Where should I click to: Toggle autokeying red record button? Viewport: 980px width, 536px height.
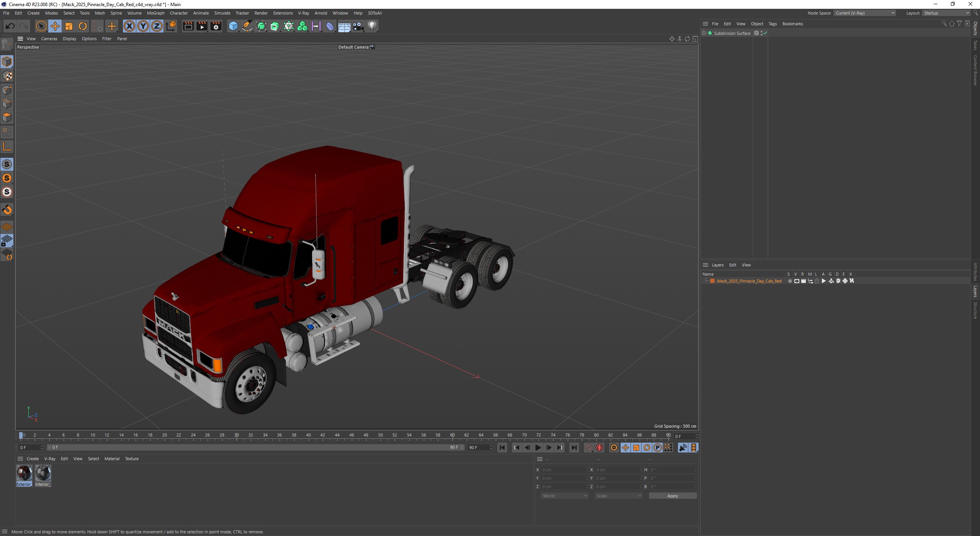pyautogui.click(x=599, y=448)
